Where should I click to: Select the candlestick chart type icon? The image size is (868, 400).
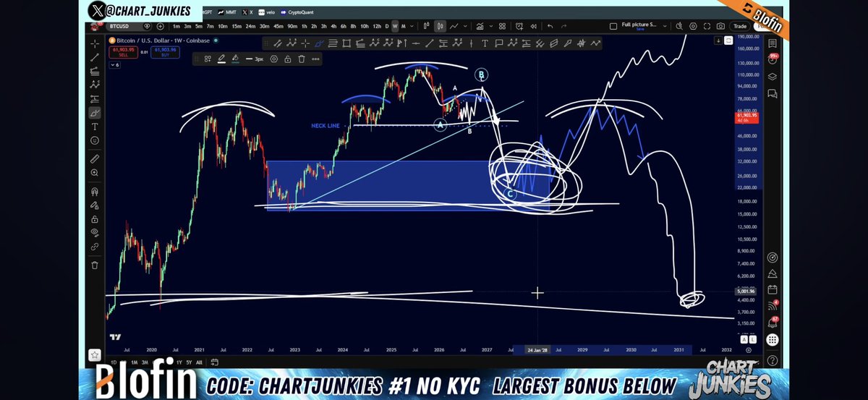[x=440, y=26]
